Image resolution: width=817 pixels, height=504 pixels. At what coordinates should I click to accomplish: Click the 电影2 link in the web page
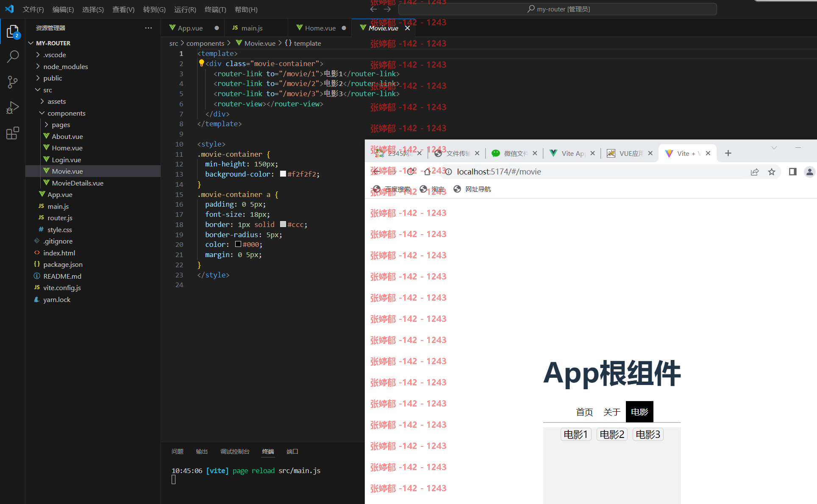coord(612,435)
